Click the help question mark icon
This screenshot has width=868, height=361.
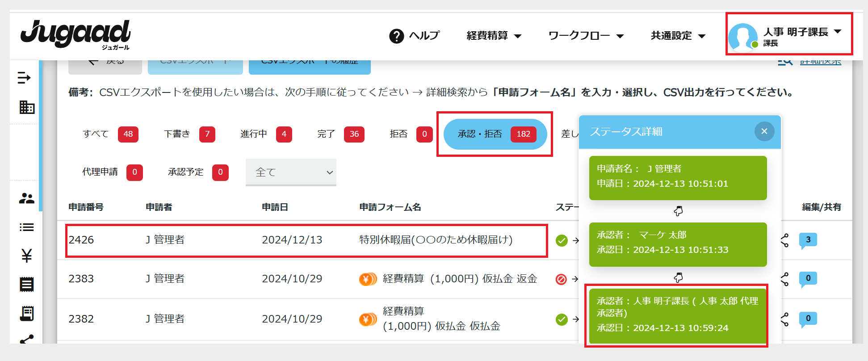[x=396, y=36]
